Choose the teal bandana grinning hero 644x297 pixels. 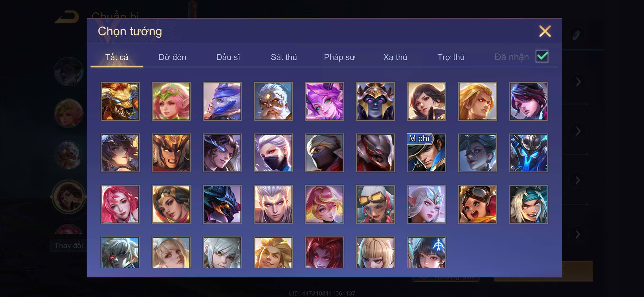point(529,204)
